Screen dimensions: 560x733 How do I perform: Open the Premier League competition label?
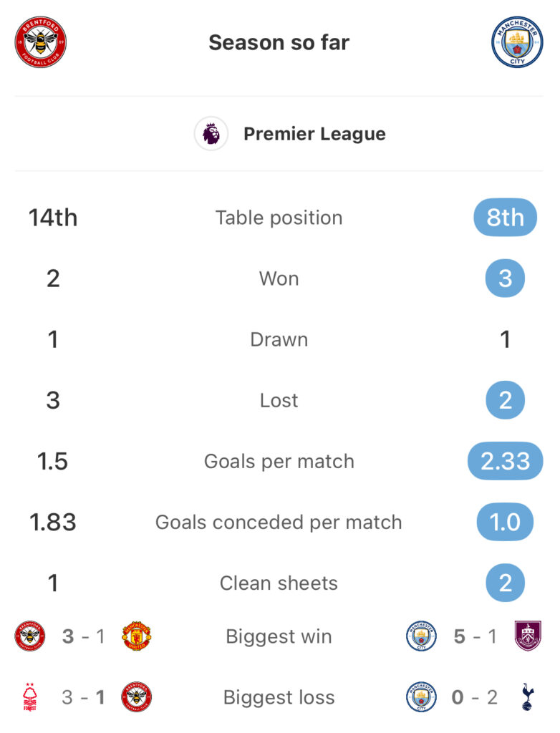(x=314, y=134)
